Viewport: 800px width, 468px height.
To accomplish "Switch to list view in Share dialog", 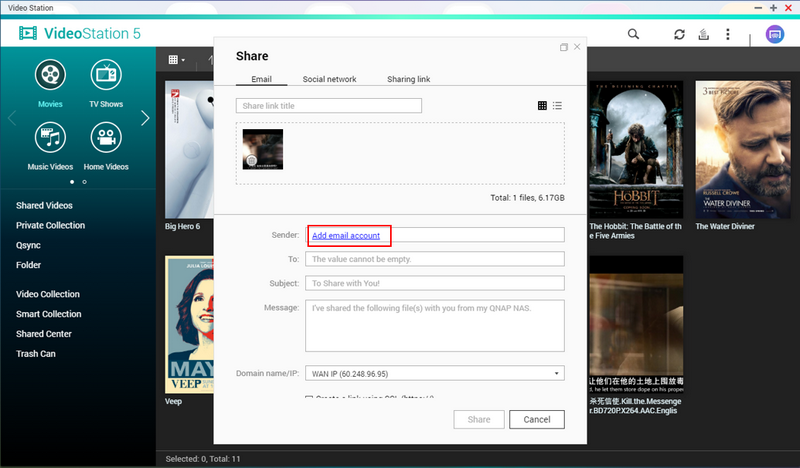I will pos(557,106).
